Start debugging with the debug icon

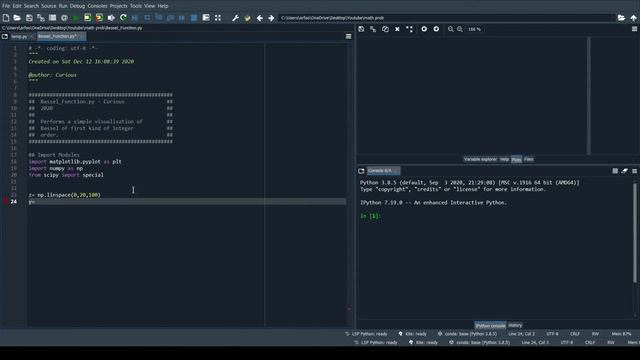click(135, 18)
